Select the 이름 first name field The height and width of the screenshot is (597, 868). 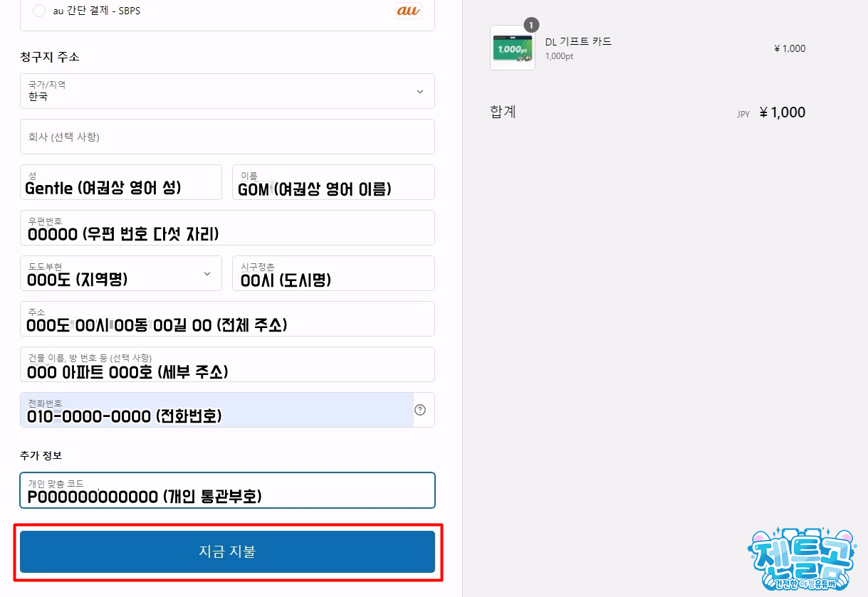pos(333,182)
